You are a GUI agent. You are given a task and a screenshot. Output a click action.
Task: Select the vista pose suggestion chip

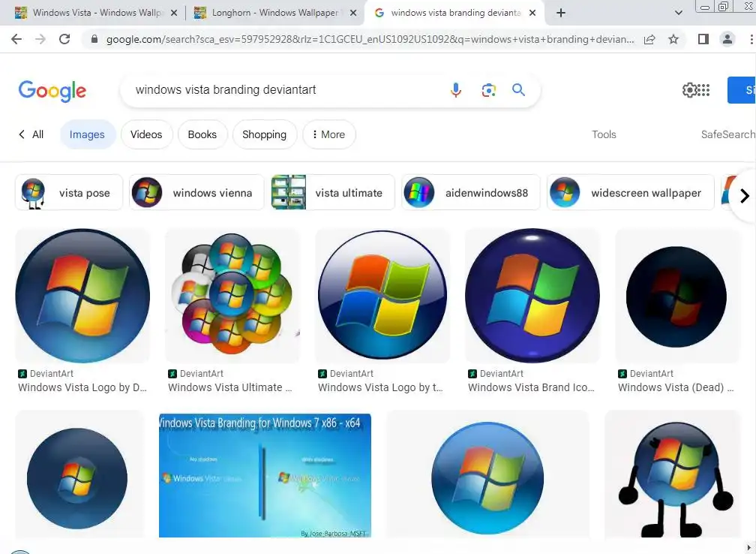[69, 192]
